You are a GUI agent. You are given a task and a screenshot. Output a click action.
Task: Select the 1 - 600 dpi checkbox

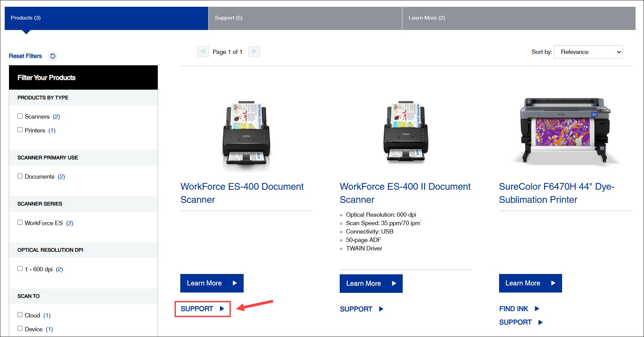coord(20,269)
